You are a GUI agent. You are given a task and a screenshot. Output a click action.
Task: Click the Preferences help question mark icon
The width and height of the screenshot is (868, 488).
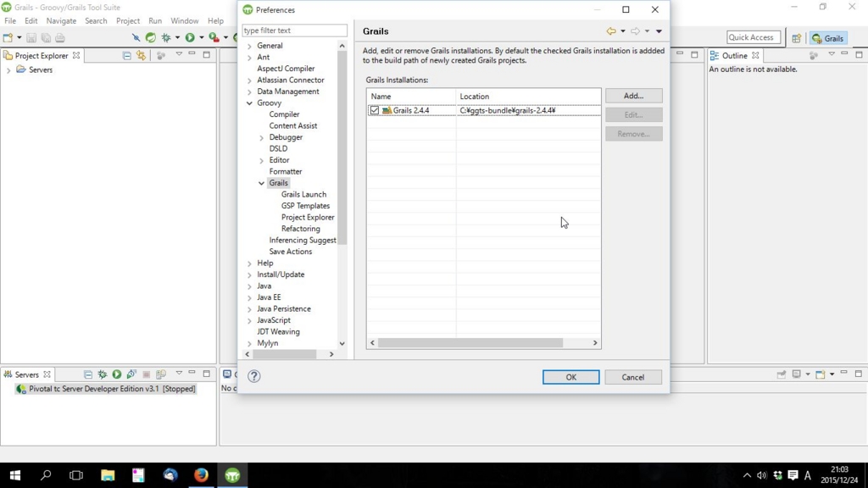point(254,376)
